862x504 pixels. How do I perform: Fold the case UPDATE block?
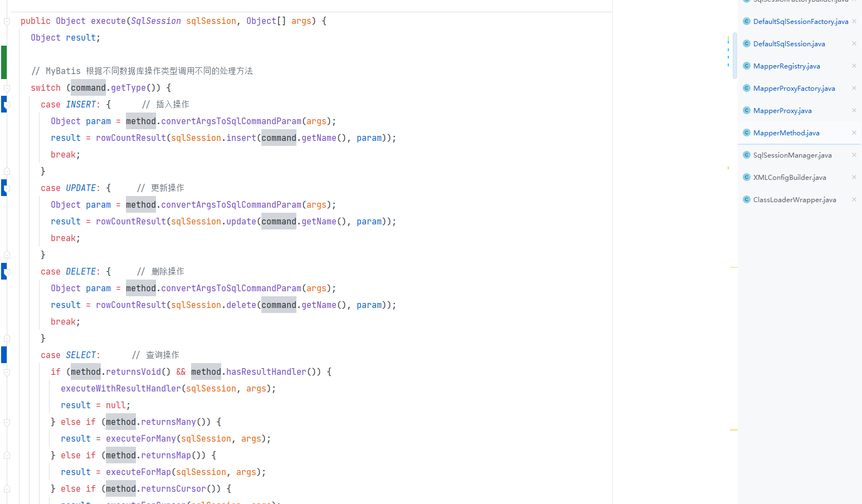click(7, 189)
